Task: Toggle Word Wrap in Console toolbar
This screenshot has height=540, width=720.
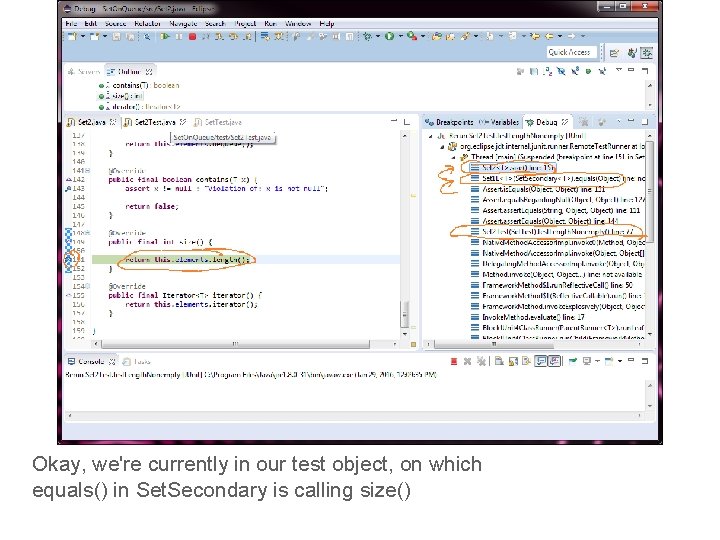Action: pos(527,361)
